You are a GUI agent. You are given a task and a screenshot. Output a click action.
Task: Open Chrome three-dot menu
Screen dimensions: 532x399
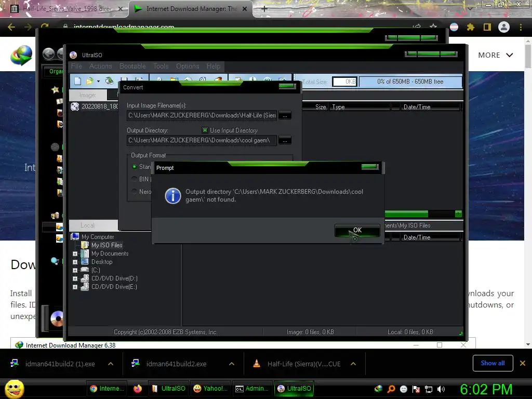click(521, 27)
